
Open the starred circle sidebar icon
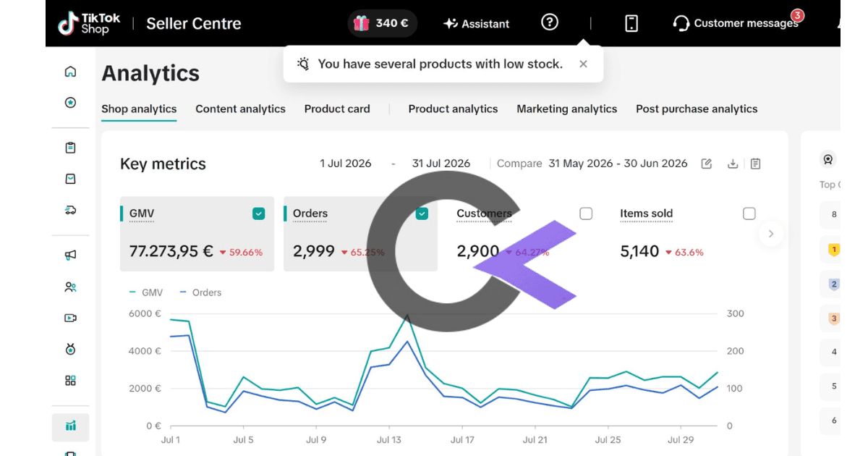70,103
